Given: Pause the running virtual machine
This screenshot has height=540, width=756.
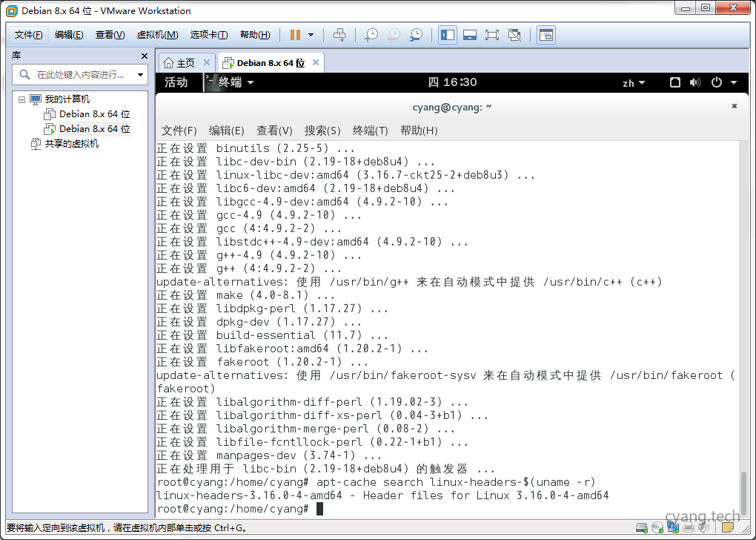Looking at the screenshot, I should pos(295,34).
